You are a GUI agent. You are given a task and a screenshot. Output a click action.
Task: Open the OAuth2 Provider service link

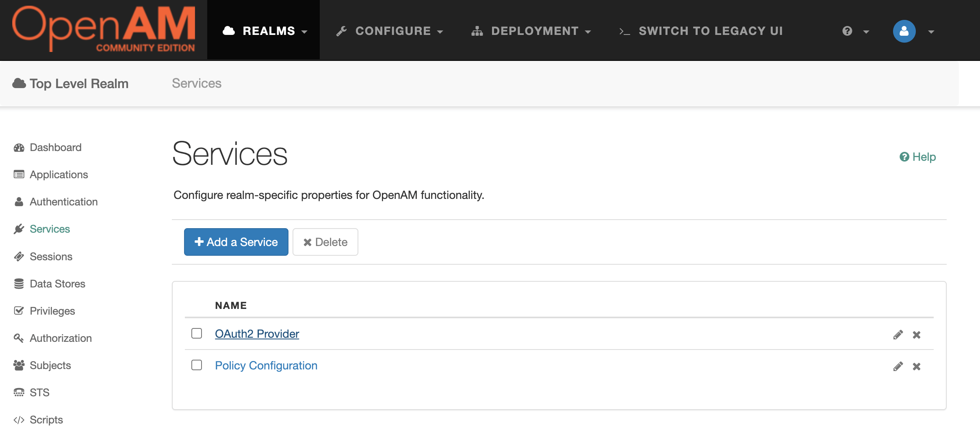(256, 333)
